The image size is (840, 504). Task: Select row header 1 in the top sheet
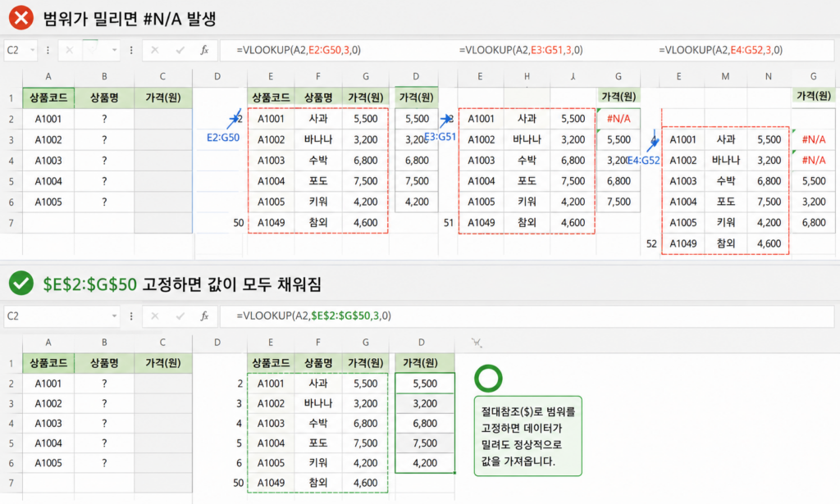(x=11, y=98)
